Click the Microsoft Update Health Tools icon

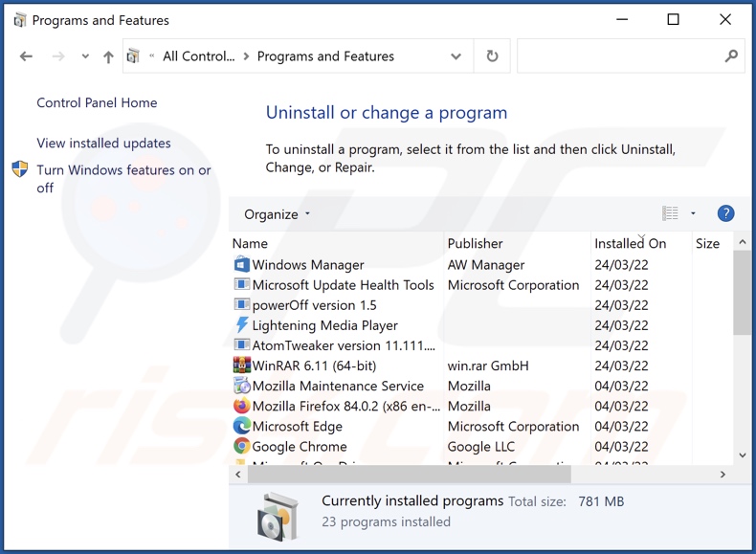(x=241, y=284)
